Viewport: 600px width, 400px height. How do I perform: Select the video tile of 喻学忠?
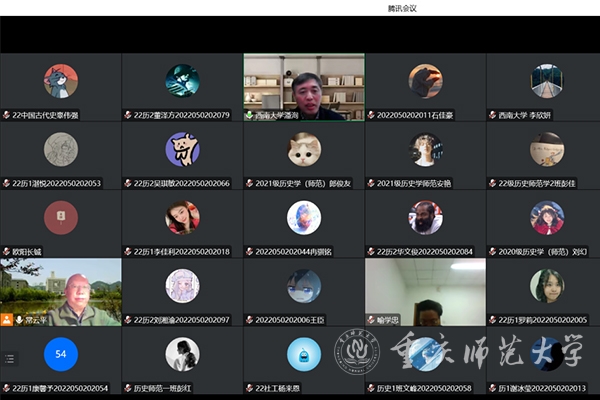tap(425, 290)
